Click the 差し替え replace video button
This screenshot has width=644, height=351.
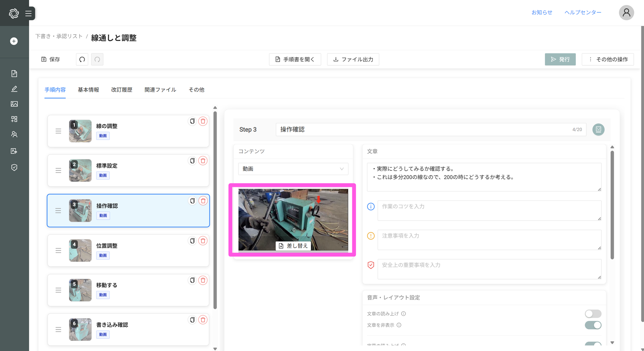pos(293,246)
